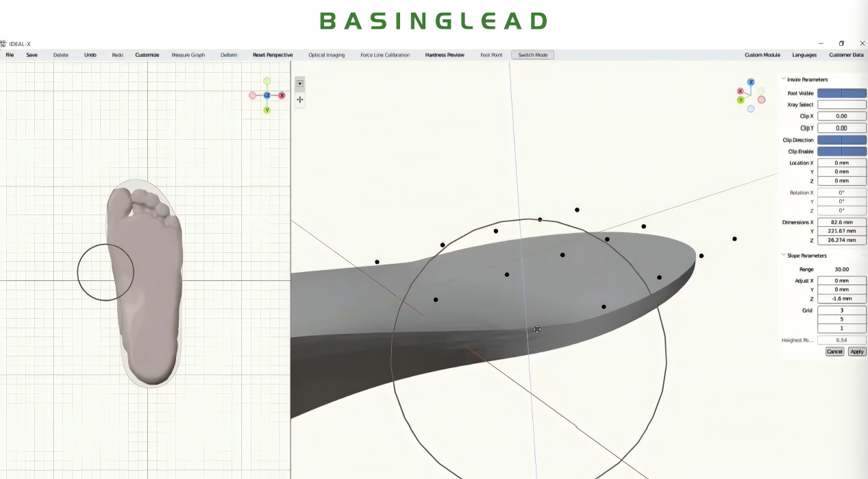868x479 pixels.
Task: Toggle the Clip Enable option
Action: (841, 151)
